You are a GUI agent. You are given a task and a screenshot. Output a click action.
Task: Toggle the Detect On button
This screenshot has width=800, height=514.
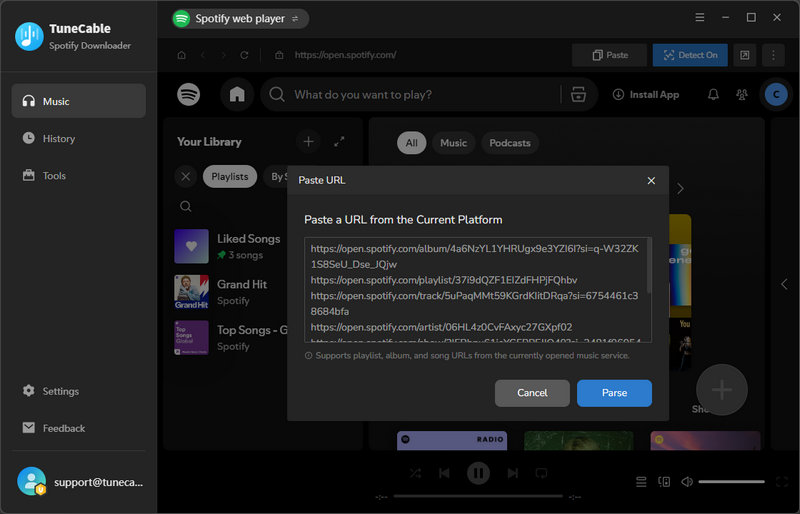coord(690,55)
